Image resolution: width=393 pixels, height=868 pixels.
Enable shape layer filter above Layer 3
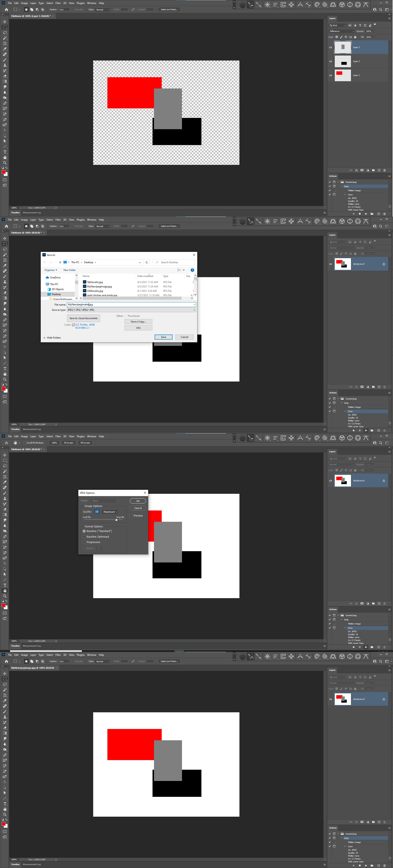(x=365, y=25)
